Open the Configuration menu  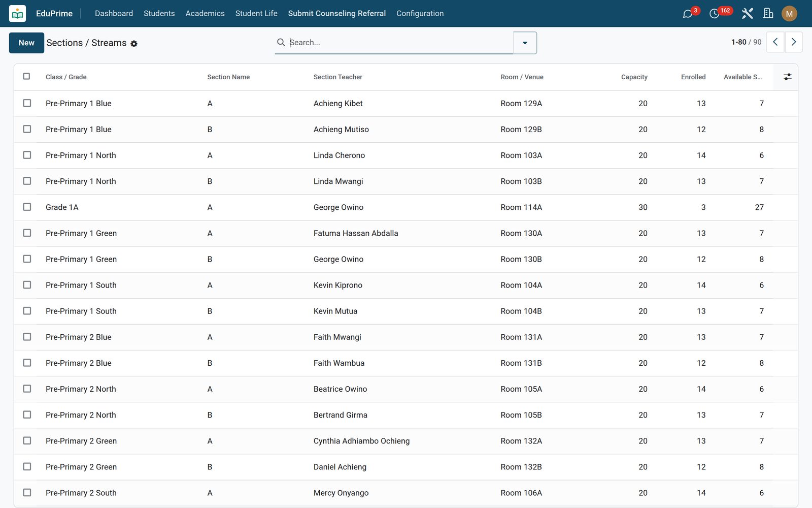pos(420,14)
